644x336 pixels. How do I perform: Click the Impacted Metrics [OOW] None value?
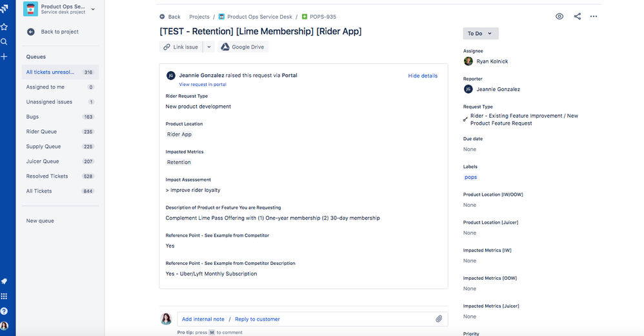pos(469,289)
